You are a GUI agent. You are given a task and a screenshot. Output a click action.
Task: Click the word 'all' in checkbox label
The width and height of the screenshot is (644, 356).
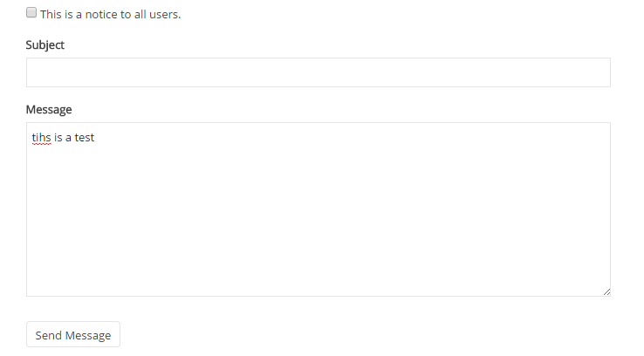(135, 14)
